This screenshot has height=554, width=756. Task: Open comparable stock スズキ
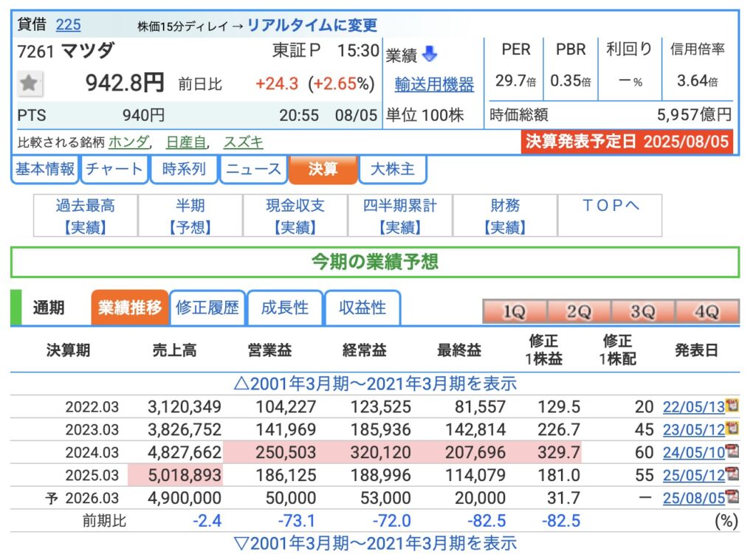pos(243,142)
